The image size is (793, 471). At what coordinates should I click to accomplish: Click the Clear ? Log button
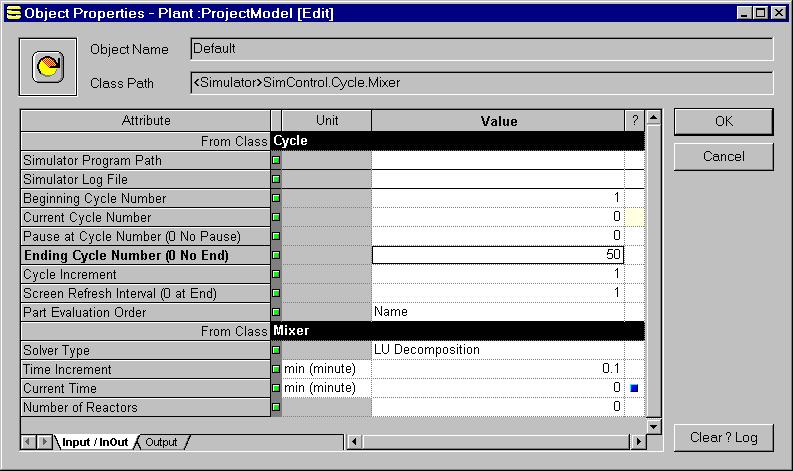click(723, 437)
